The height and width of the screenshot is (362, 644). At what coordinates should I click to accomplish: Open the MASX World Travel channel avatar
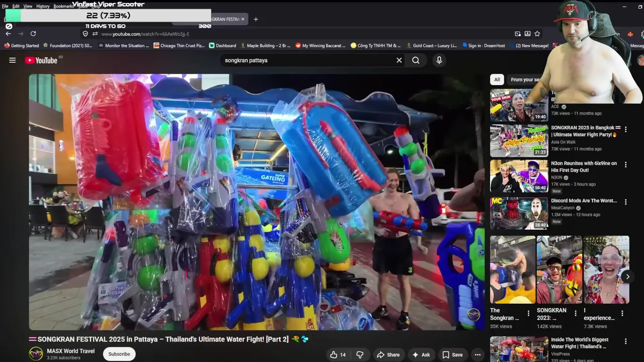36,354
